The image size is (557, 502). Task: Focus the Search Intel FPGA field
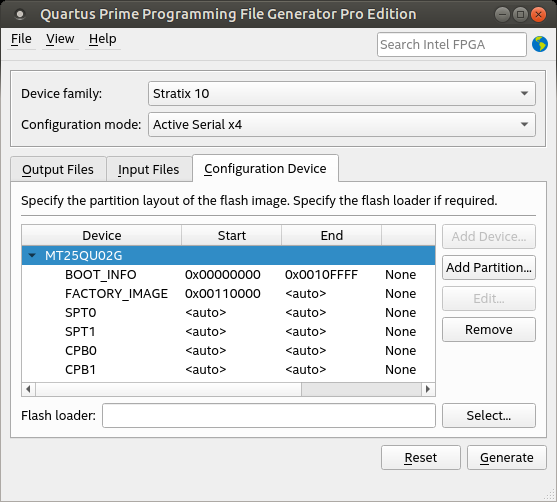point(451,44)
